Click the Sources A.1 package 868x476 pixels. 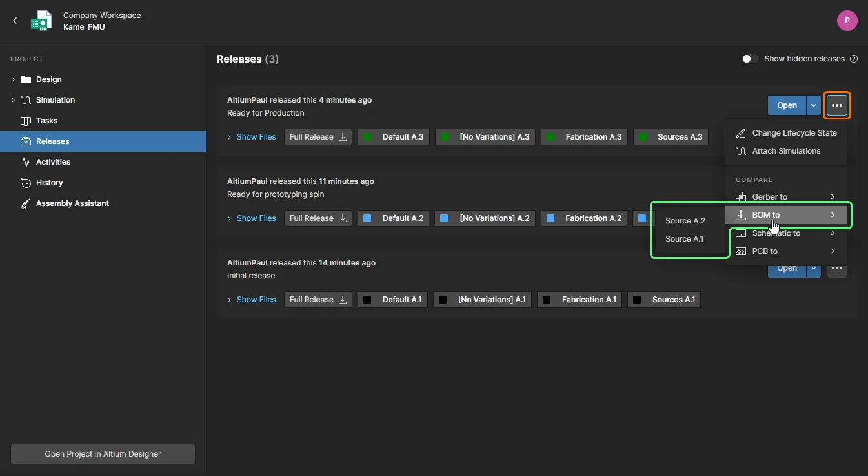click(664, 300)
